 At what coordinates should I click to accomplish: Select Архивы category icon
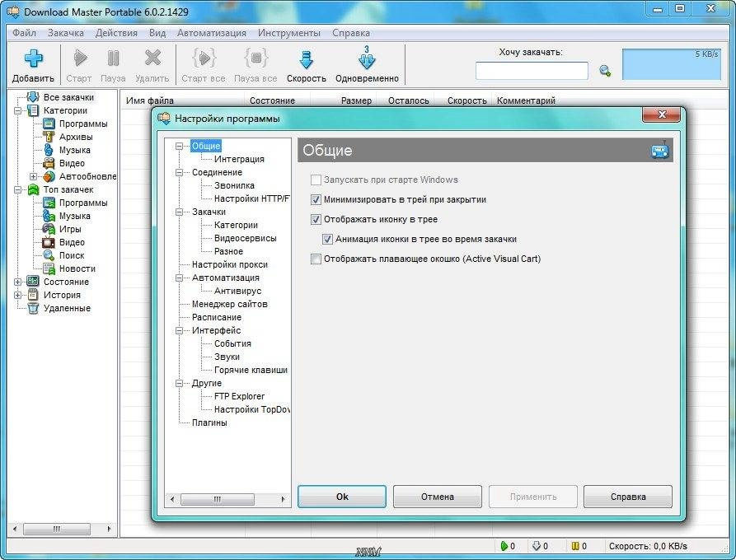tap(49, 137)
